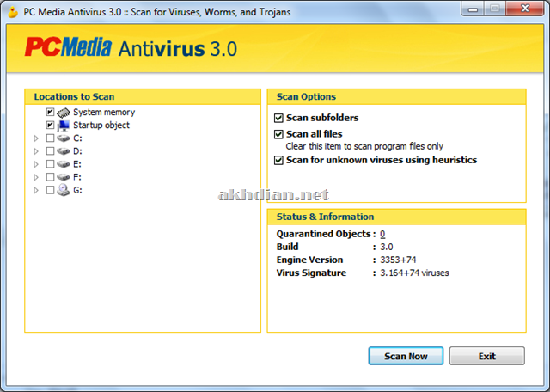
Task: Toggle Scan for unknown viruses using heuristics
Action: tap(278, 160)
